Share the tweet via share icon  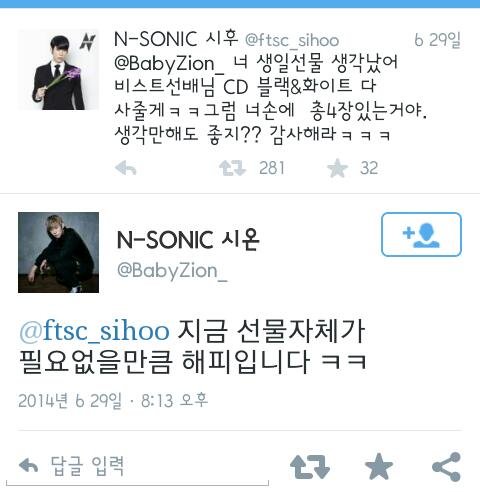coord(446,467)
